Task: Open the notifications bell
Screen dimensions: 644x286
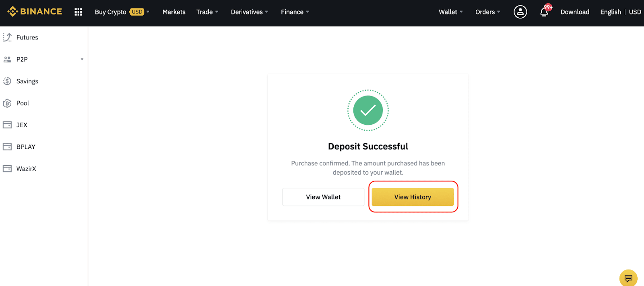Action: coord(545,11)
